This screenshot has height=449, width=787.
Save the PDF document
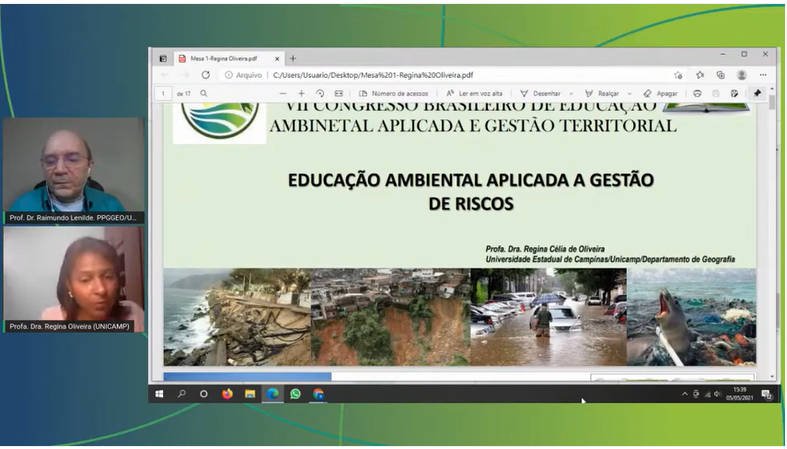pyautogui.click(x=716, y=93)
